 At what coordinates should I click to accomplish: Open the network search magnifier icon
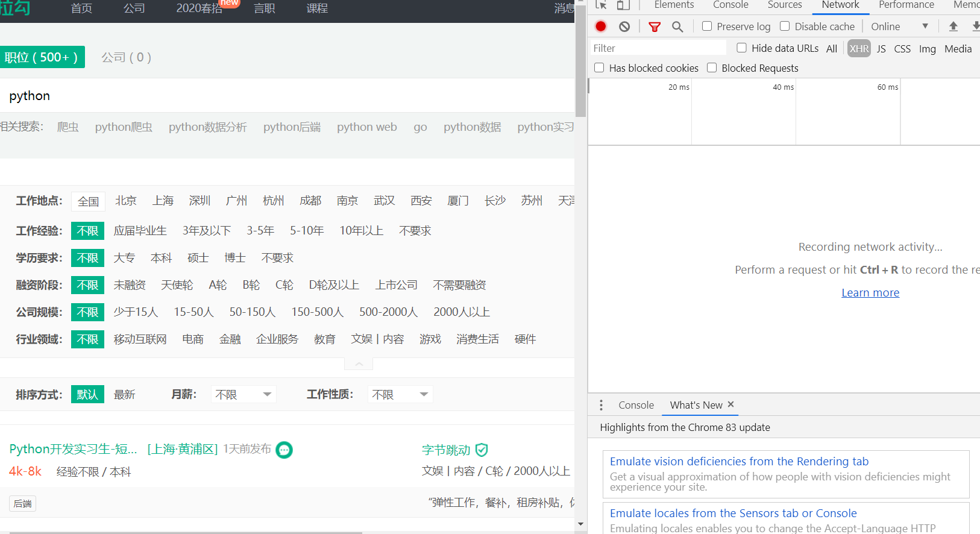coord(677,27)
